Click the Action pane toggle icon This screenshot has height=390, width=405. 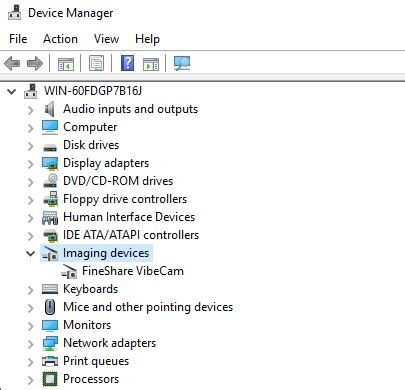tap(151, 64)
